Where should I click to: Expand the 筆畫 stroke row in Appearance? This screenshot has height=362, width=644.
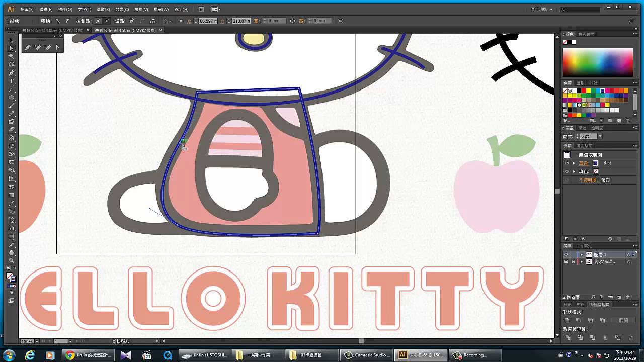[574, 163]
